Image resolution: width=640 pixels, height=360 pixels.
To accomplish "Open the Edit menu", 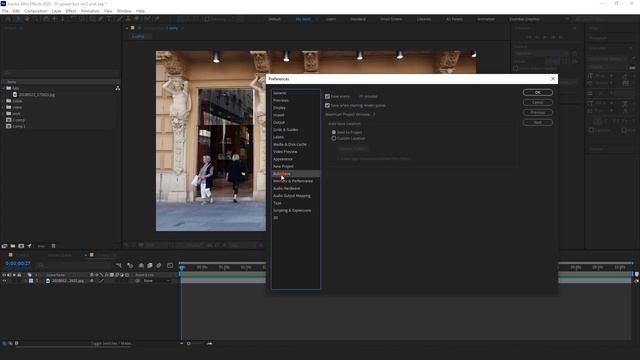I will 16,11.
